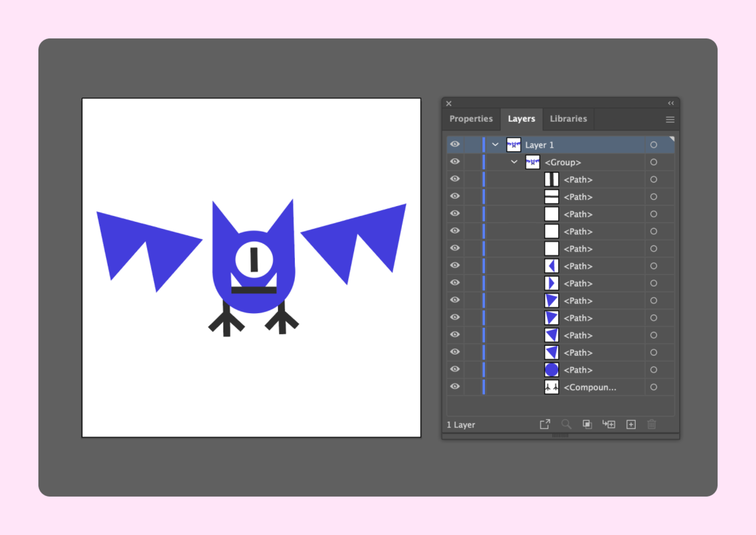756x535 pixels.
Task: Click the Compound path feet thumbnail
Action: (x=551, y=388)
